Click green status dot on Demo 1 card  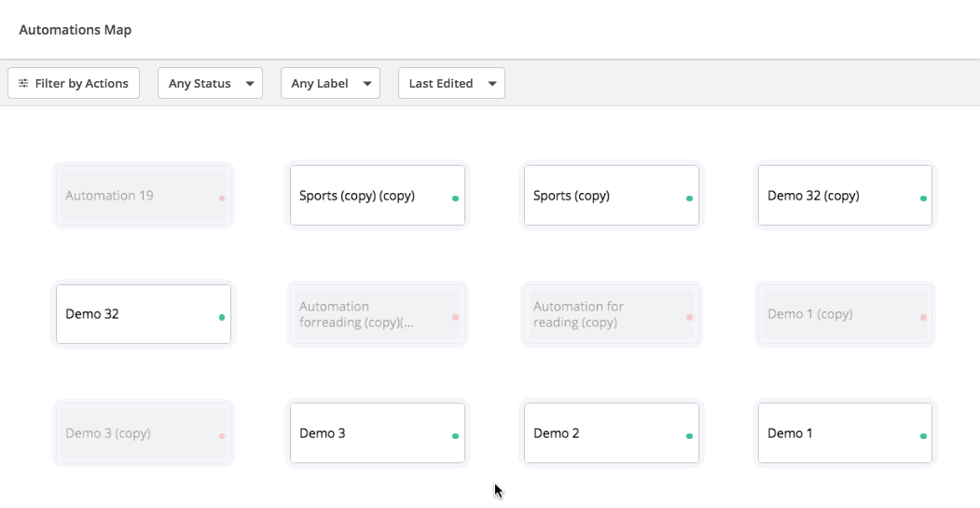[923, 436]
